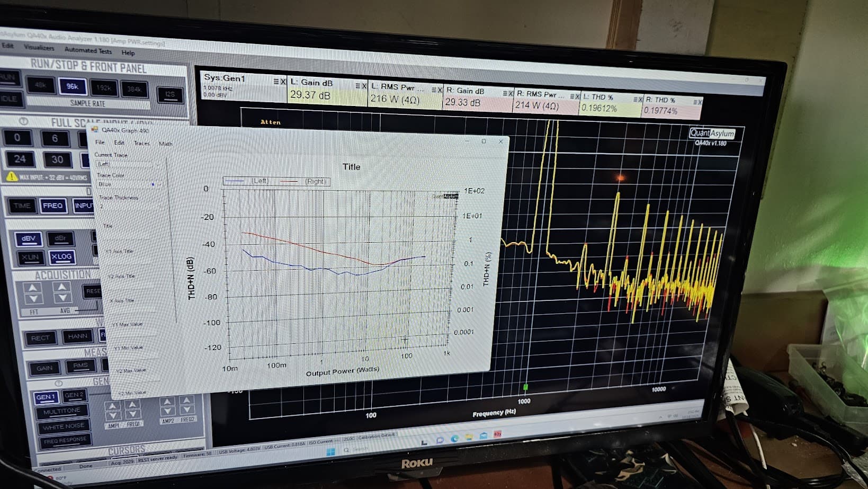This screenshot has width=868, height=489.
Task: Click the green cursor marker on the frequency axis
Action: click(525, 387)
